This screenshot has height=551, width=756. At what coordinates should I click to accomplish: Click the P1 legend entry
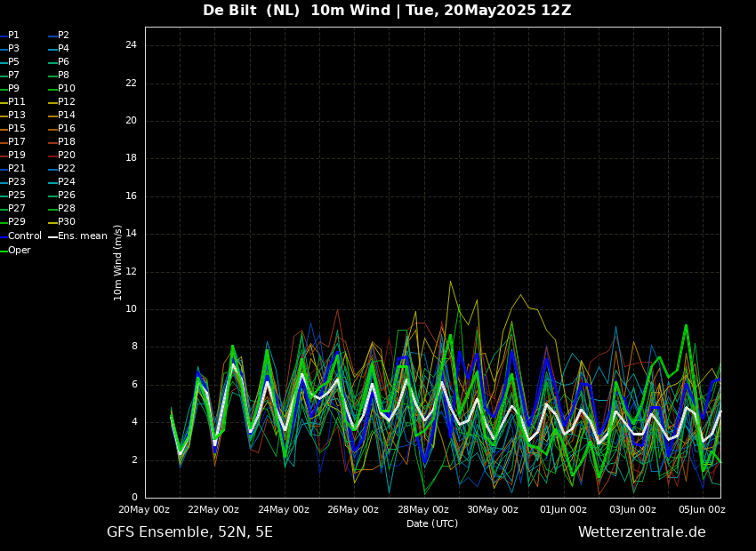(13, 36)
